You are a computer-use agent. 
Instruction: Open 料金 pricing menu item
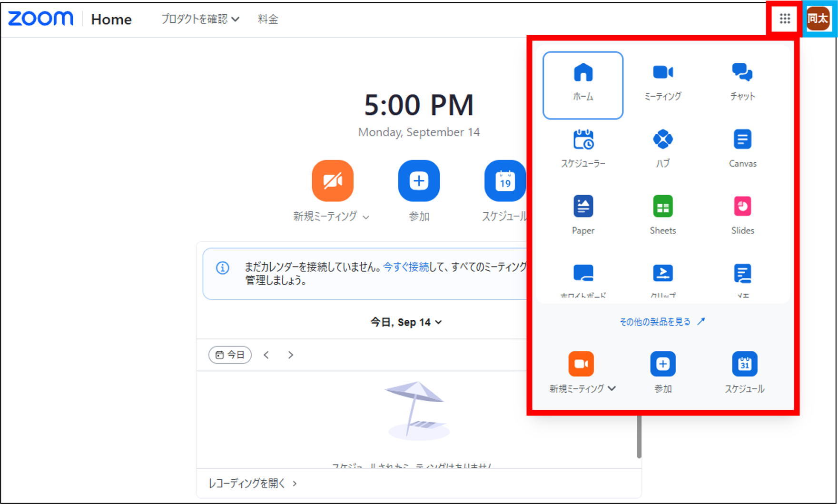268,19
